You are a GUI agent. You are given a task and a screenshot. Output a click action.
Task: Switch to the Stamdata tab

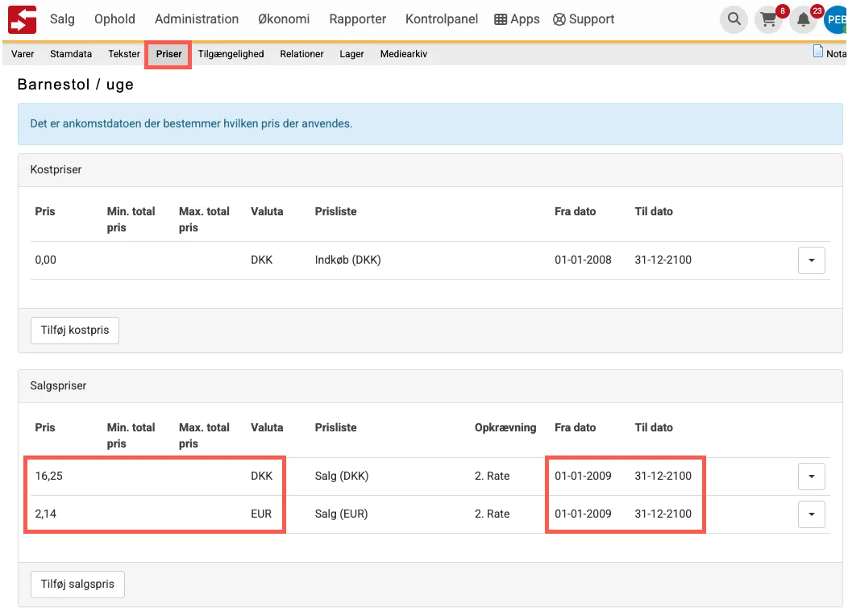point(71,54)
